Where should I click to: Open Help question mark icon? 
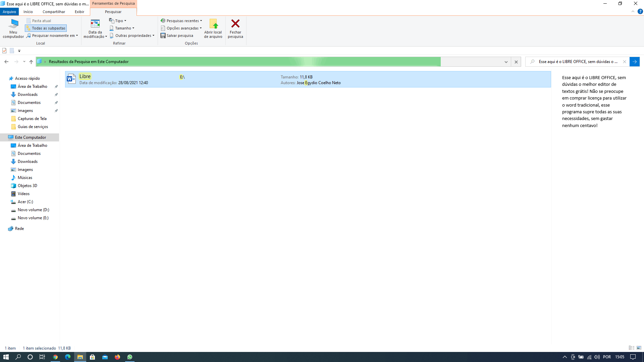[640, 12]
